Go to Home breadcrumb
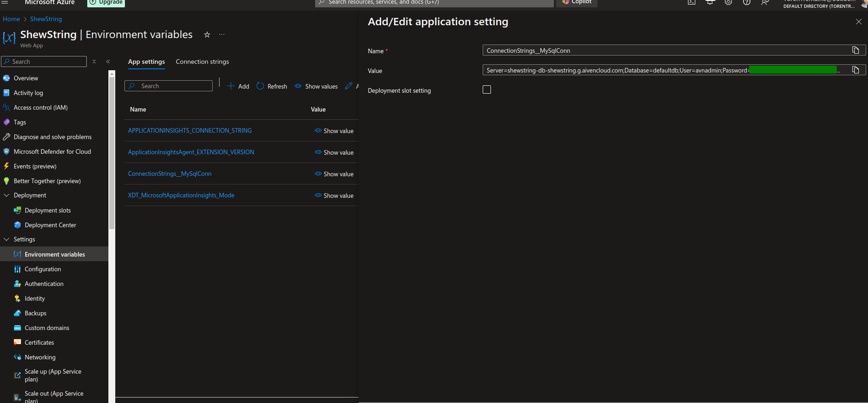 click(11, 19)
